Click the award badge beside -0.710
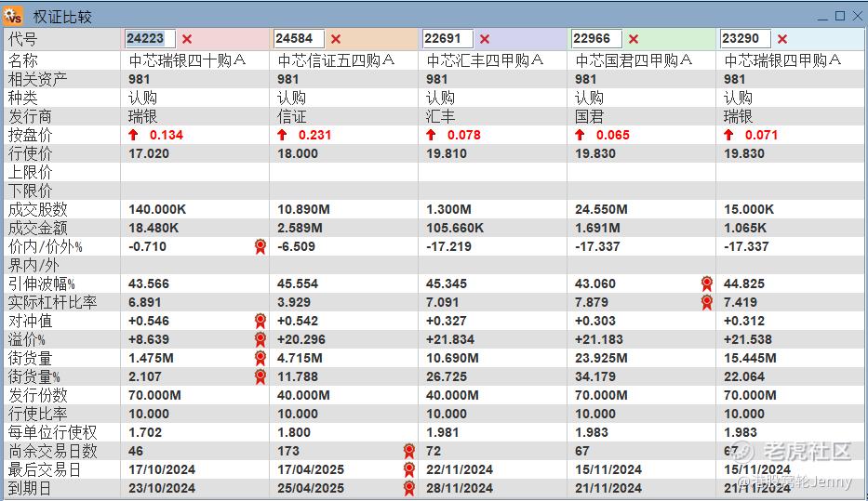The width and height of the screenshot is (868, 501). [260, 246]
